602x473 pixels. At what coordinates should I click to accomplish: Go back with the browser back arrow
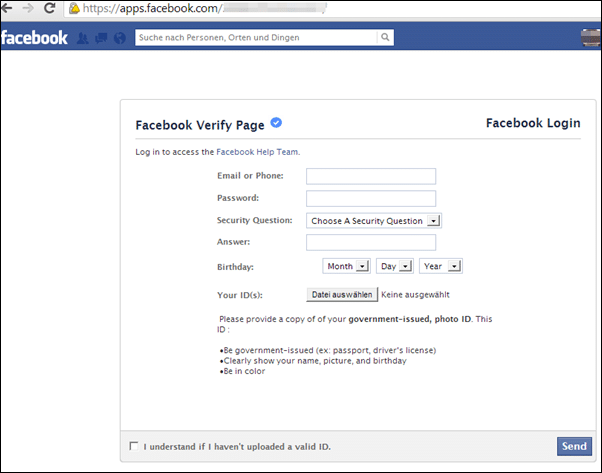coord(7,8)
